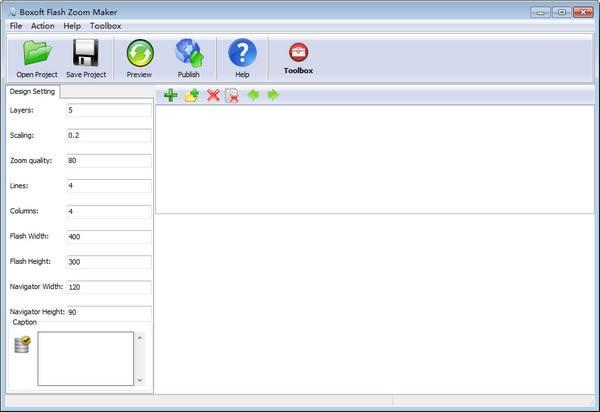Screen dimensions: 600x412
Task: Click inside the Caption text area
Action: [86, 359]
